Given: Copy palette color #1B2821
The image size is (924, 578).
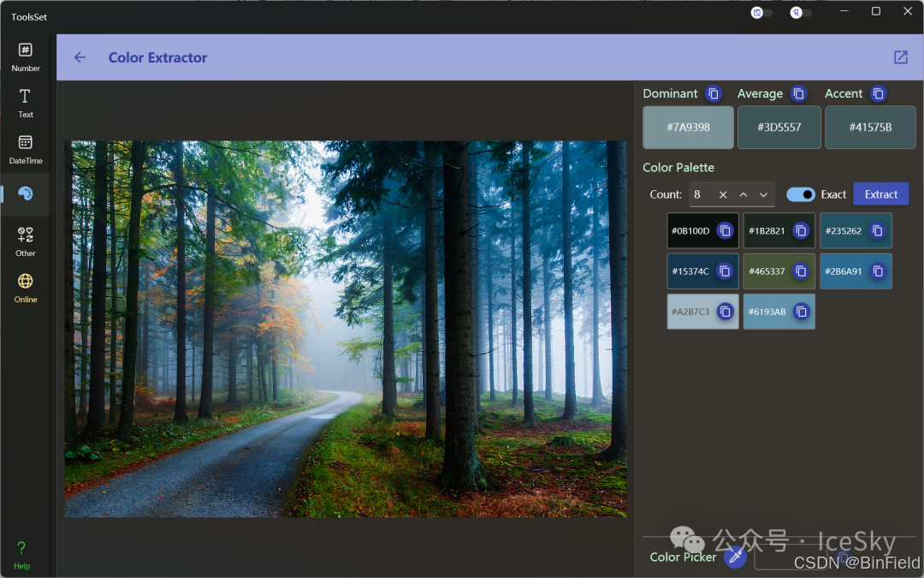Looking at the screenshot, I should pyautogui.click(x=801, y=230).
